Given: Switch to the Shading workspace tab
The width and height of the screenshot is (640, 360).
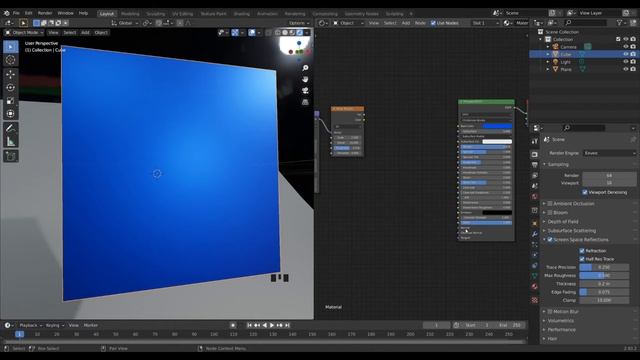Looking at the screenshot, I should (242, 13).
